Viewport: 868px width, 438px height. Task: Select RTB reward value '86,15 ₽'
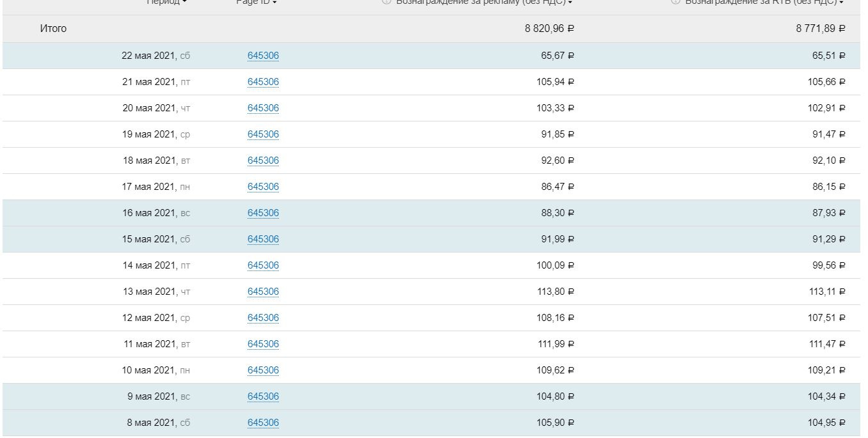[x=829, y=187]
